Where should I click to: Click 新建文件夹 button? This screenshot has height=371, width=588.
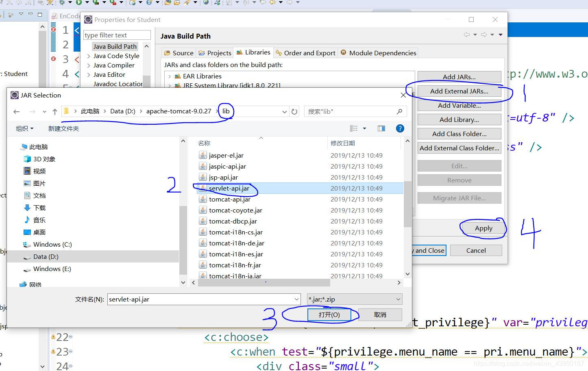pyautogui.click(x=63, y=128)
